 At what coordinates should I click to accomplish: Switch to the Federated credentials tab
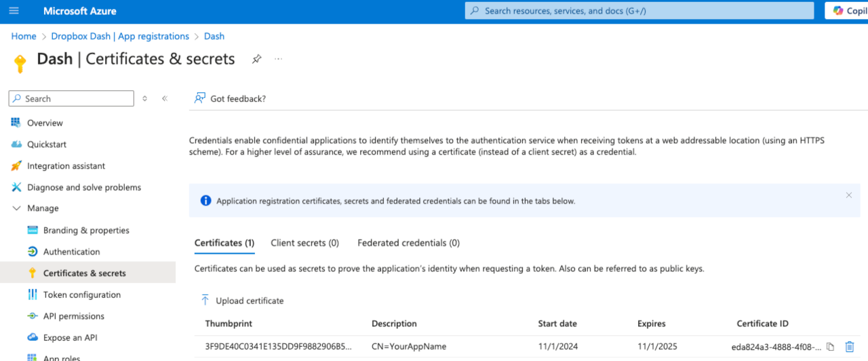pos(408,243)
